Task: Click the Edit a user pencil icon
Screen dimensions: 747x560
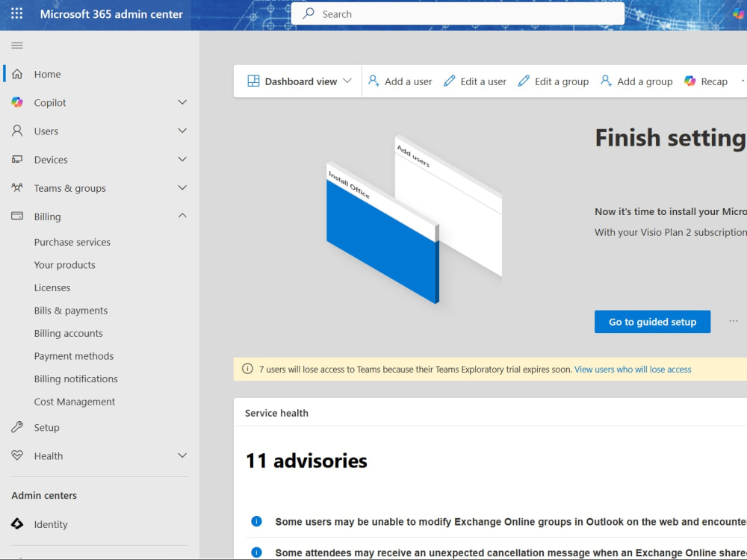Action: (449, 81)
